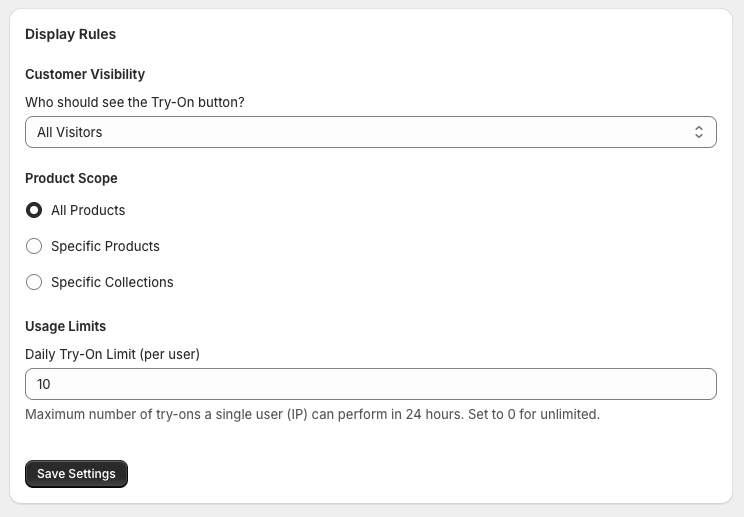Viewport: 744px width, 517px height.
Task: Click the 'All Visitors' text in the select box
Action: point(70,132)
